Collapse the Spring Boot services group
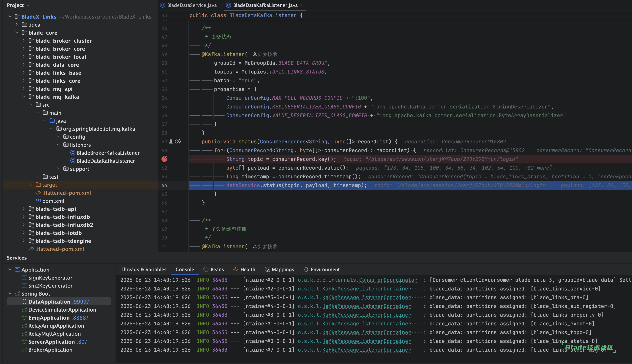Viewport: 632px width, 364px height. tap(10, 294)
